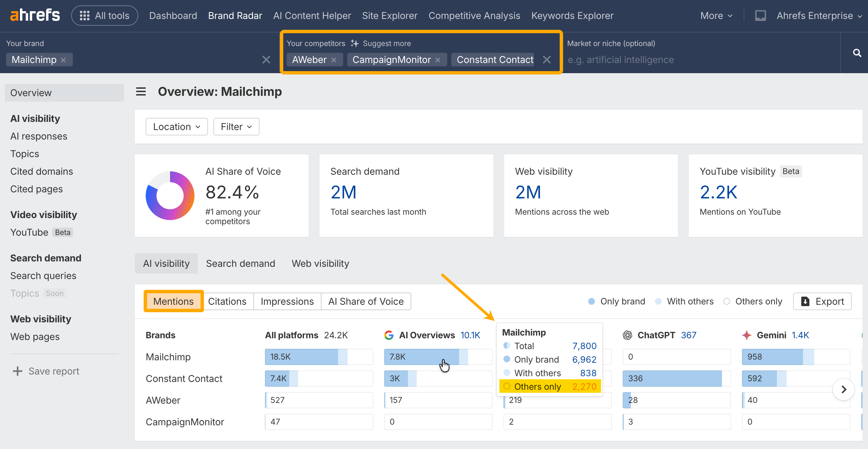Click the plus icon by Save report
This screenshot has width=868, height=449.
[17, 371]
